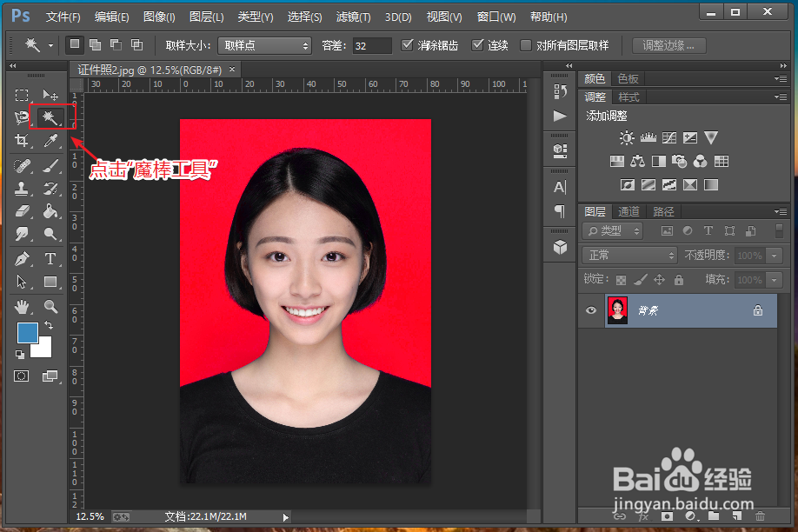
Task: Add a Curves adjustment from the Adjustments panel
Action: tap(669, 136)
